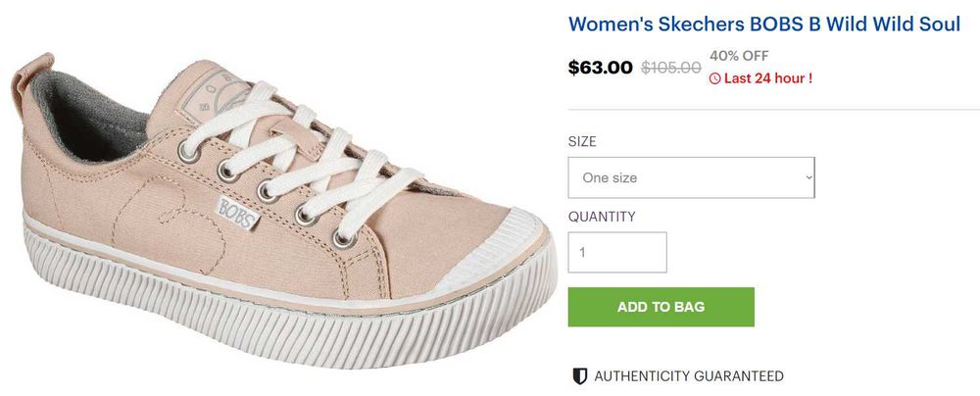Click the Last 24 hour notice

(767, 78)
